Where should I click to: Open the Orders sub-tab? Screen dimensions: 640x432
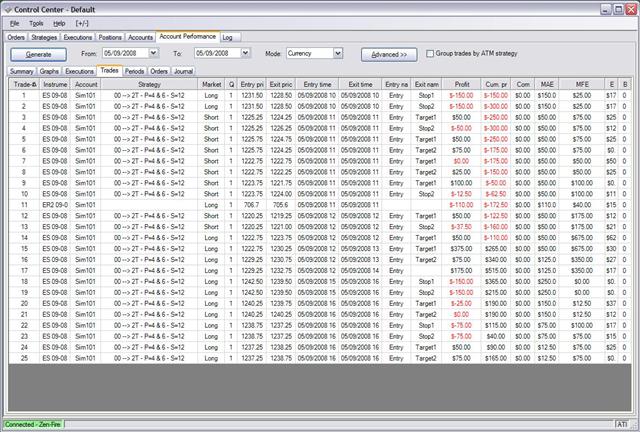159,71
